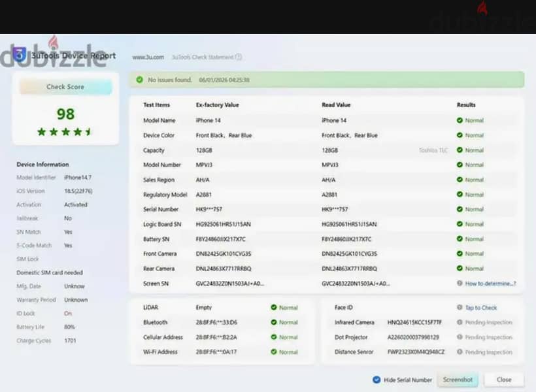Click the status icon in Distance Sensor row
Image resolution: width=536 pixels, height=392 pixels.
(x=460, y=351)
